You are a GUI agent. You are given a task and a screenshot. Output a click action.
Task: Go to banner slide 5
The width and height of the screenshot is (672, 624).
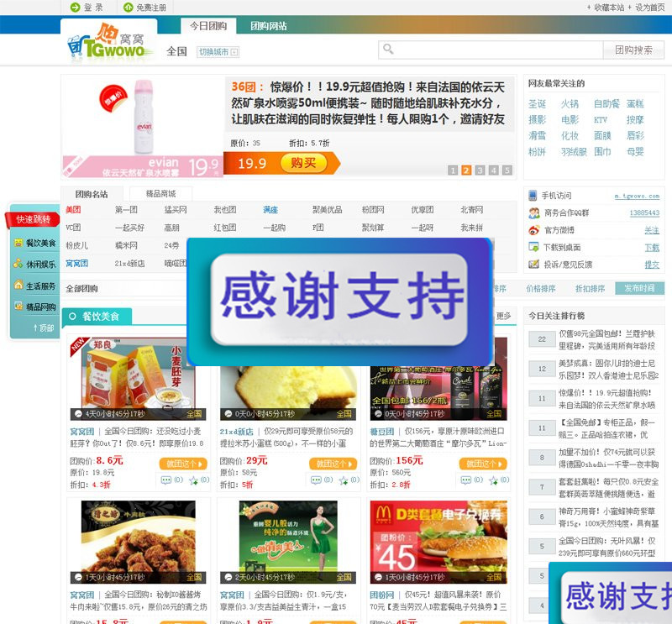(x=507, y=170)
